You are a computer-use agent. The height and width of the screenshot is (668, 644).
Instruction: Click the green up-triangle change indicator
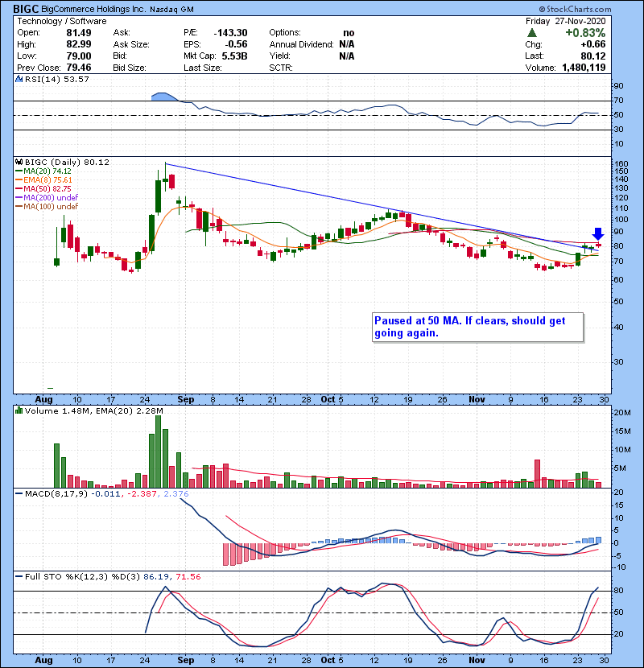(531, 32)
